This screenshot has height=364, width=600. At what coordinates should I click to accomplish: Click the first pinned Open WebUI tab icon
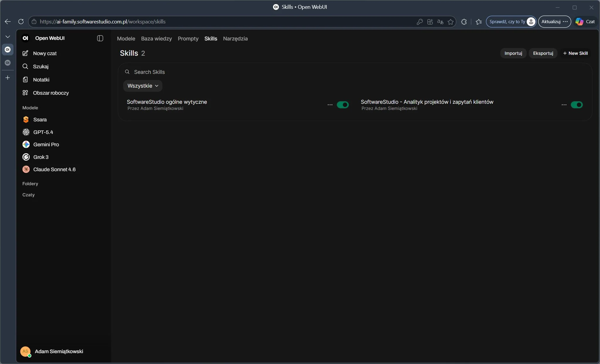[x=8, y=50]
